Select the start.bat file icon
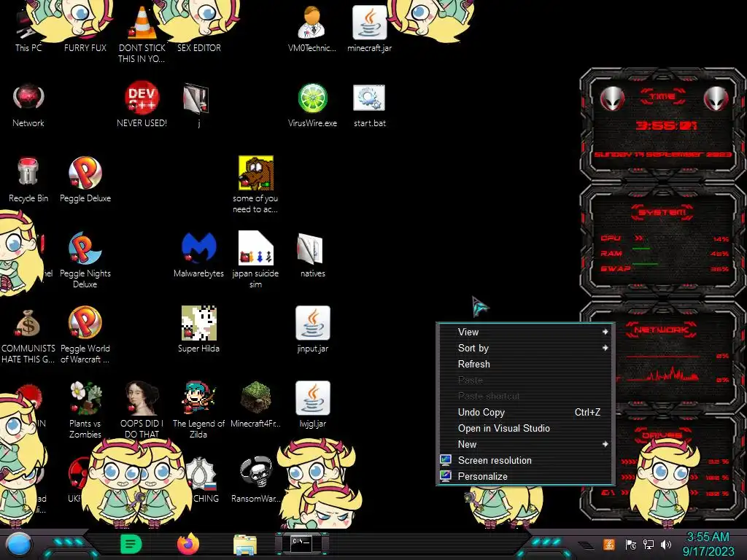This screenshot has width=747, height=560. tap(369, 105)
